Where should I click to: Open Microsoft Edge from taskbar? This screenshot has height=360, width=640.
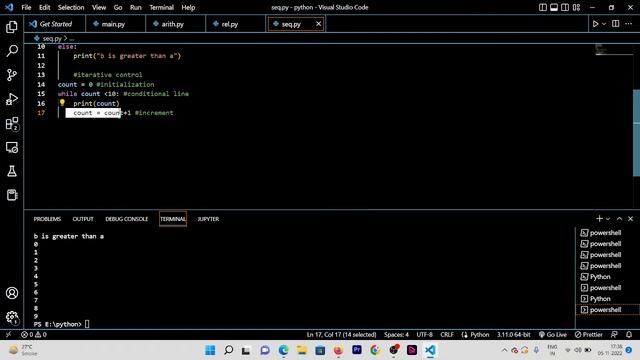coord(283,350)
